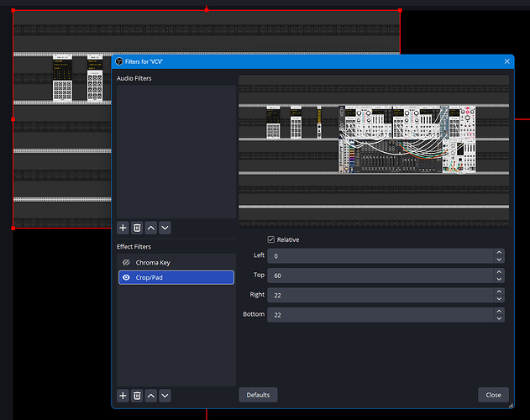Image resolution: width=530 pixels, height=420 pixels.
Task: Delete the selected effect filter
Action: pyautogui.click(x=137, y=395)
